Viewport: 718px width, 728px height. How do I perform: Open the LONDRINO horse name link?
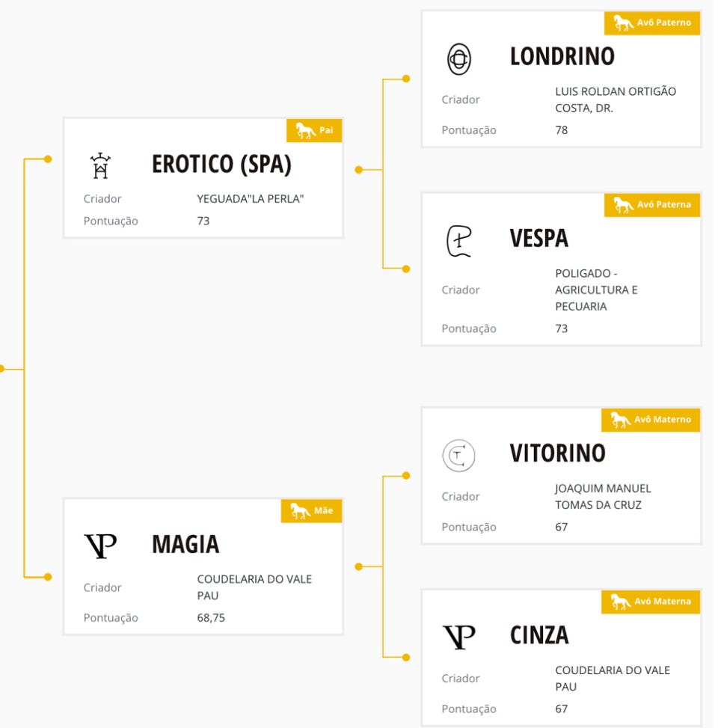coord(562,57)
